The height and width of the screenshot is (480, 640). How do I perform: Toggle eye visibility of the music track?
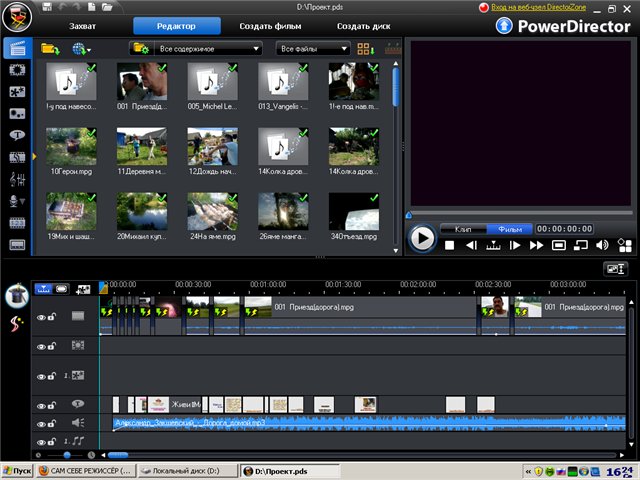pos(41,441)
